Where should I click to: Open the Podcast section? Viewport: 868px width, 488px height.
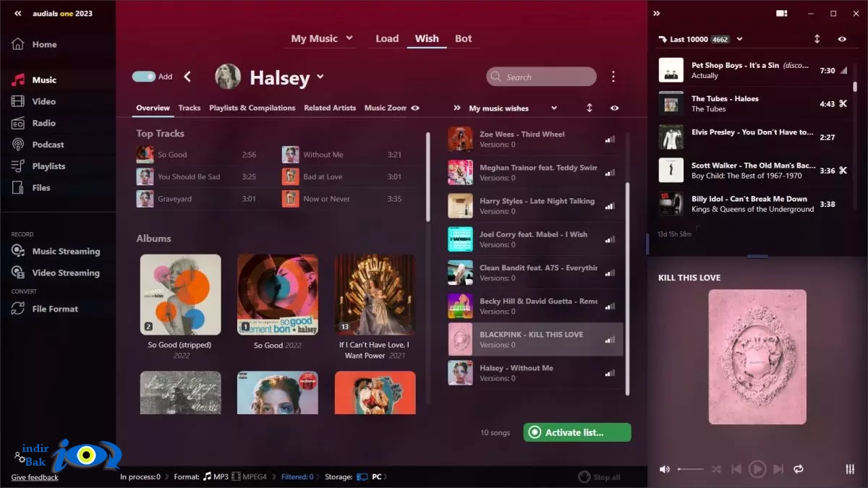coord(38,145)
